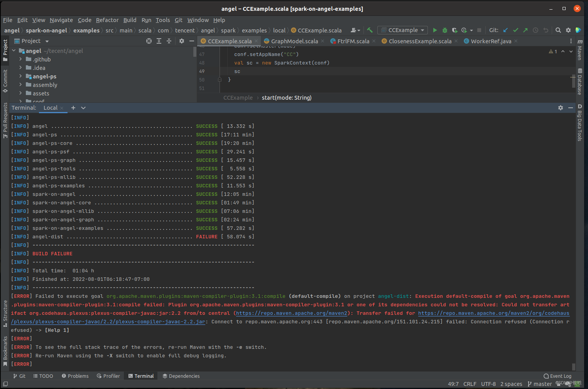Screen dimensions: 588x389
Task: Open the repo.maven.apache.org/maven2 link
Action: coord(291,313)
